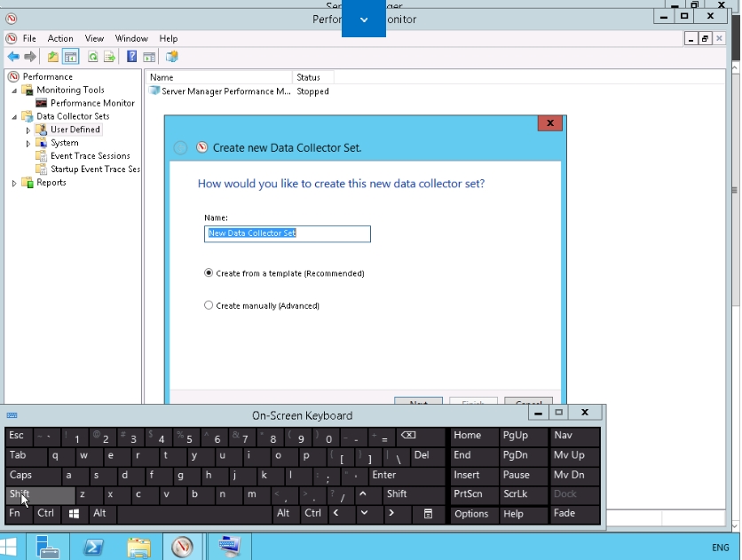Select the System tree node
Viewport: 742px width, 560px height.
[65, 143]
